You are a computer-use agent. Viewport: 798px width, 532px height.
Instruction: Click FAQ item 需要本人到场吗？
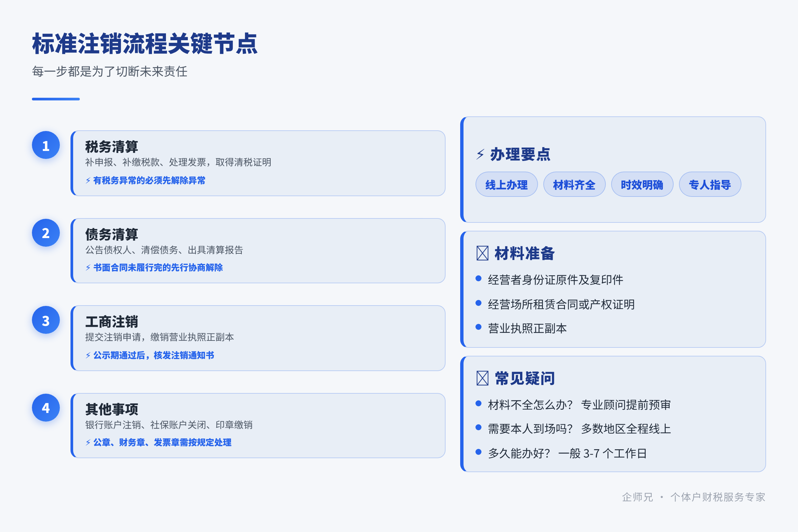[530, 429]
